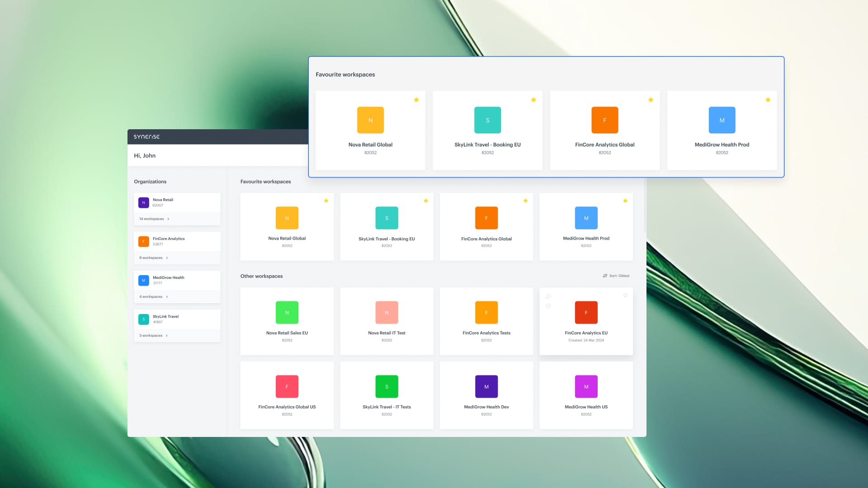This screenshot has height=488, width=868.
Task: Click the shield icon on FinCore Analytics EU card
Action: pyautogui.click(x=548, y=307)
